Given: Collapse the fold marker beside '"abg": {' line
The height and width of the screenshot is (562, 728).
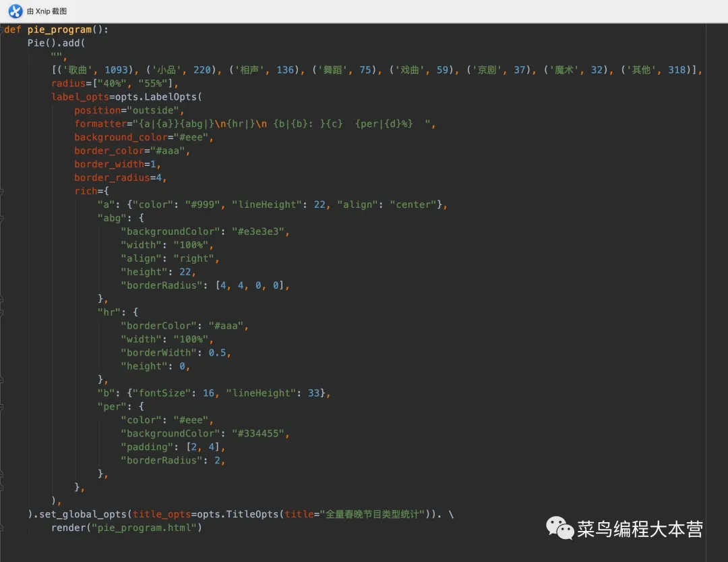Looking at the screenshot, I should coord(1,218).
